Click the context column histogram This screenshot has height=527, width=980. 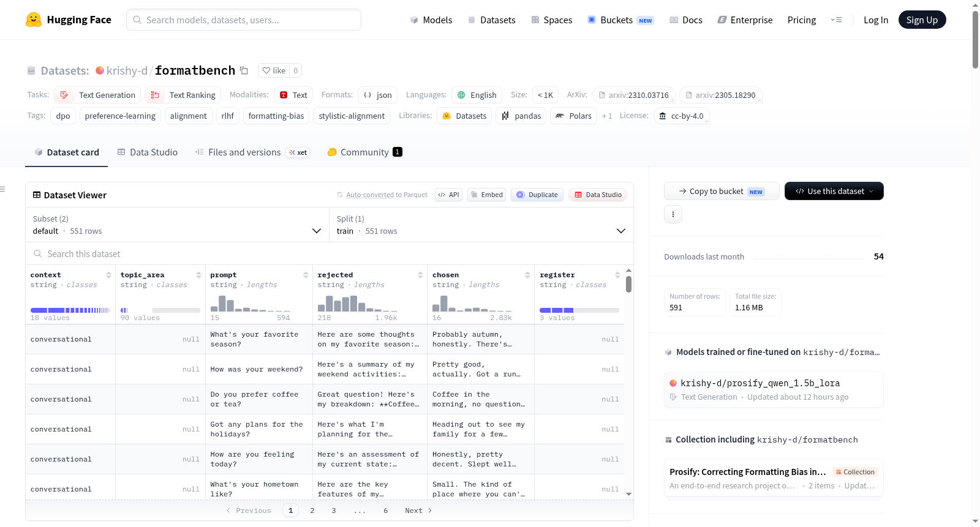point(70,310)
